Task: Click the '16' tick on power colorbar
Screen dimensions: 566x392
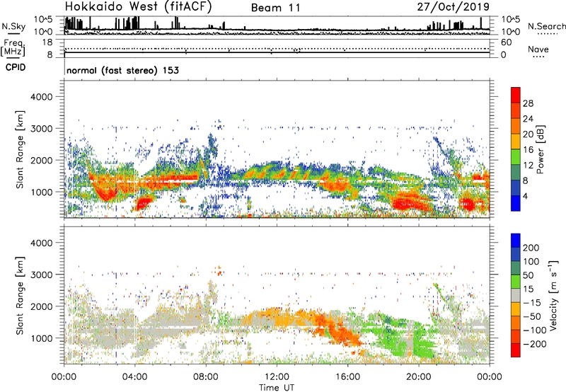Action: coord(528,150)
